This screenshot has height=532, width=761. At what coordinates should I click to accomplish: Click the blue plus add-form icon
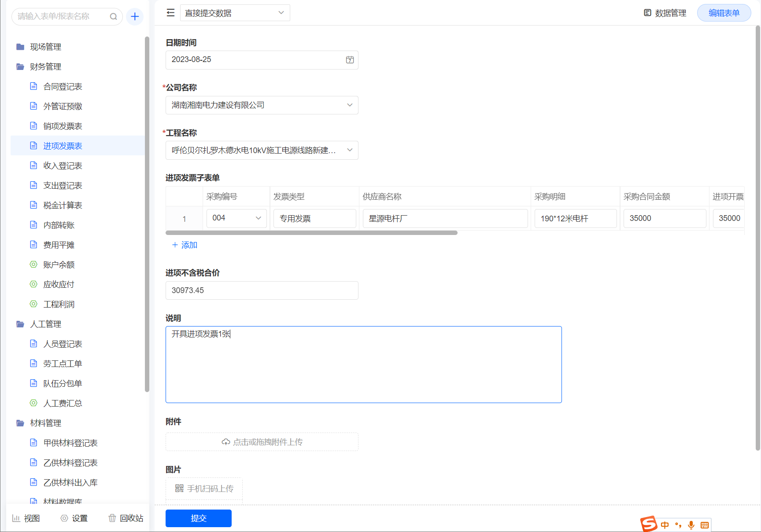pos(135,17)
